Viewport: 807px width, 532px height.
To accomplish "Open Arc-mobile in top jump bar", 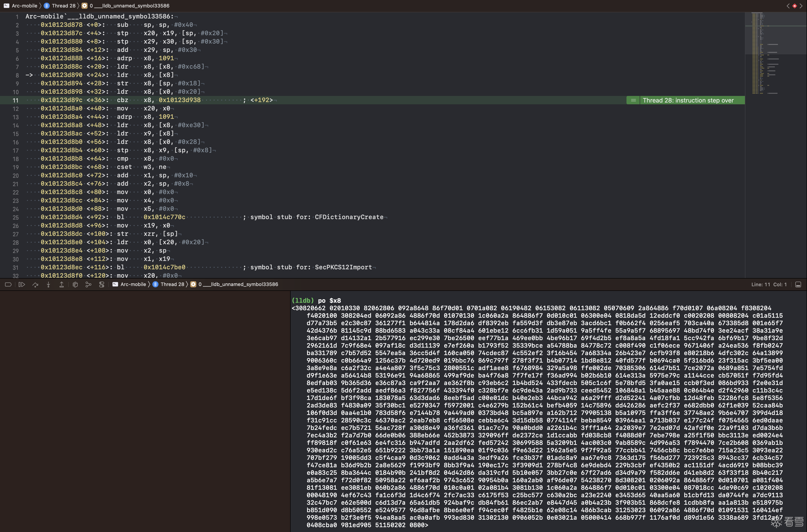I will click(24, 6).
